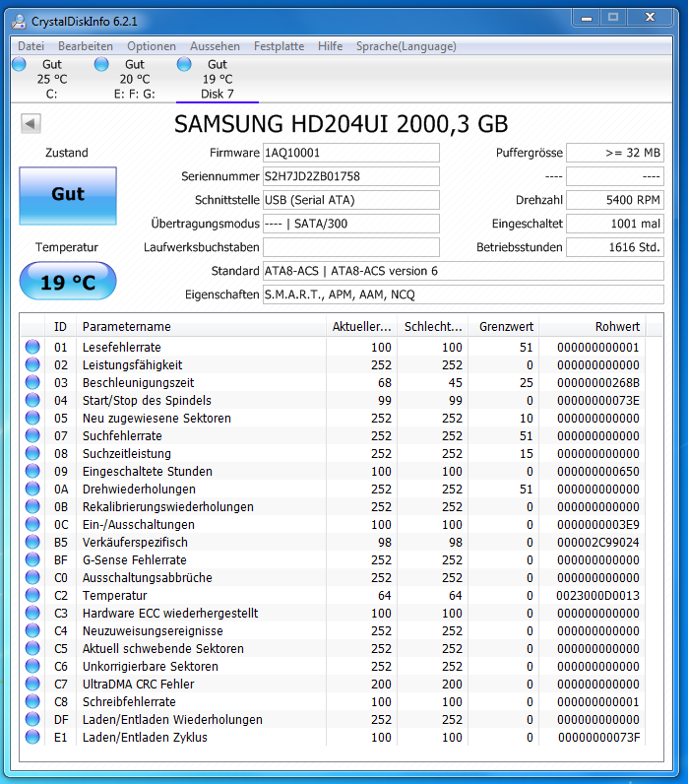The image size is (688, 784).
Task: Click the Schnittstelle field USB (Serial ATA)
Action: pyautogui.click(x=351, y=200)
